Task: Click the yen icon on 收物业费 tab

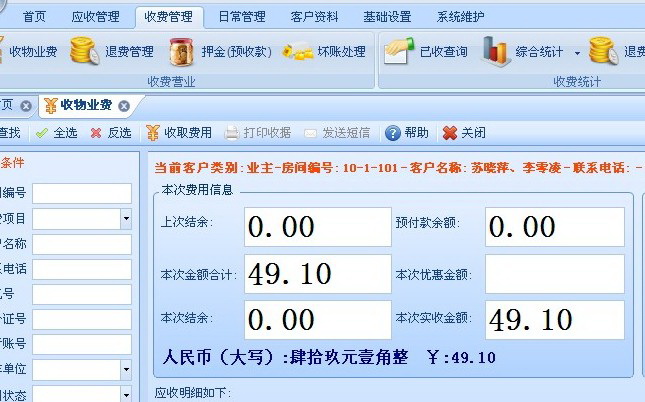Action: click(51, 106)
